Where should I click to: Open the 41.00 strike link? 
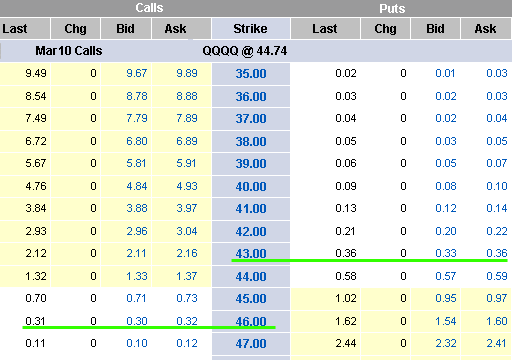(x=251, y=209)
